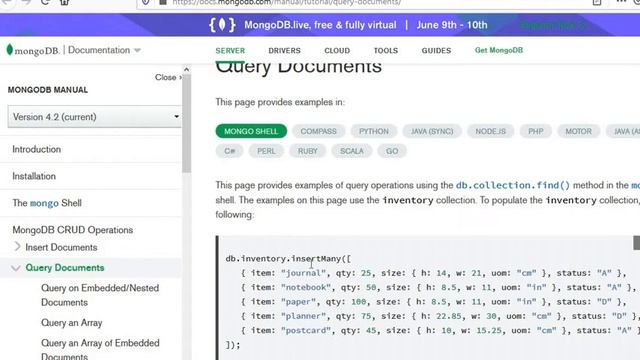Viewport: 640px width, 360px height.
Task: Click the Get MongoDB link
Action: pyautogui.click(x=499, y=50)
